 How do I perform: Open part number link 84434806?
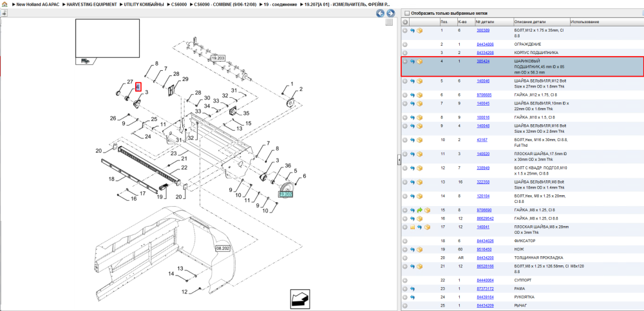coord(485,44)
